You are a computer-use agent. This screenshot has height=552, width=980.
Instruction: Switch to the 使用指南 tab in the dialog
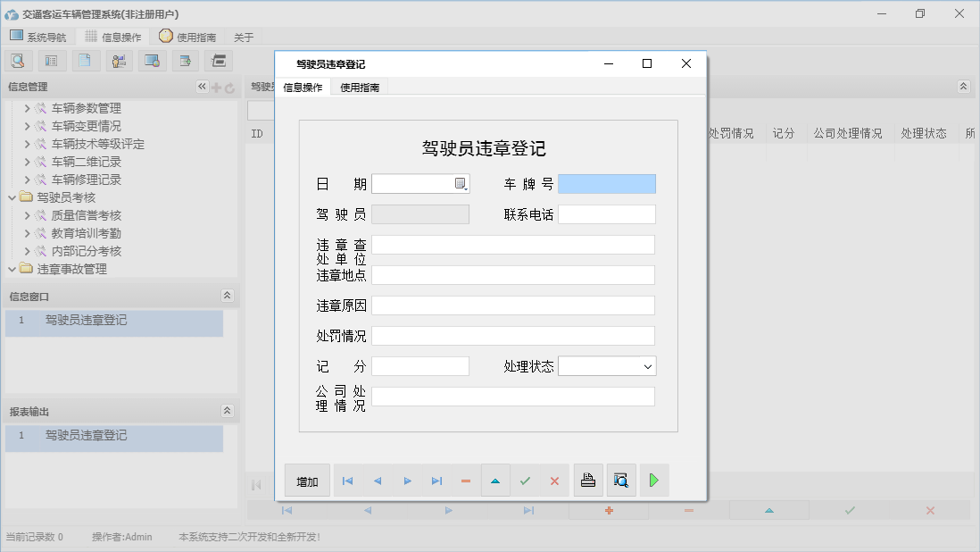coord(360,87)
